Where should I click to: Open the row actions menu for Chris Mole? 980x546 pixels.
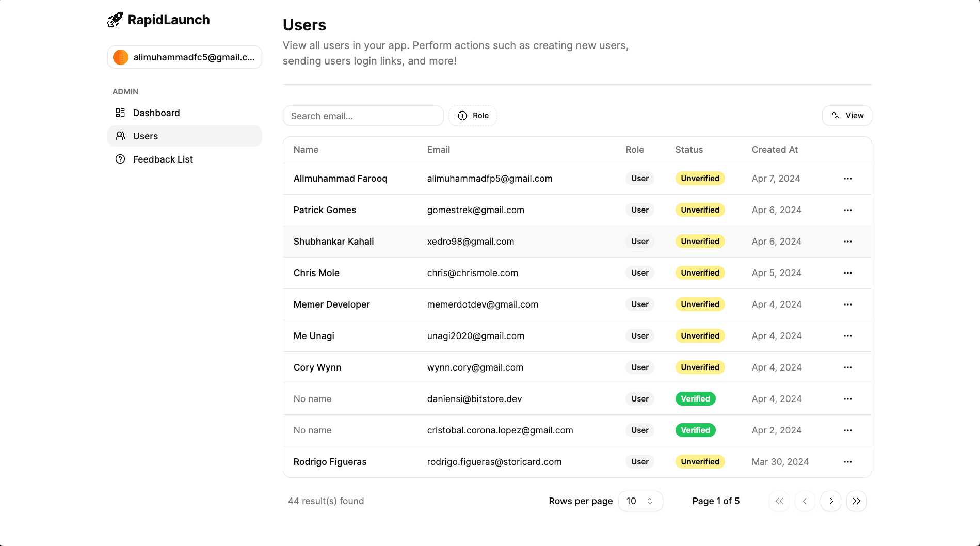[x=847, y=273]
